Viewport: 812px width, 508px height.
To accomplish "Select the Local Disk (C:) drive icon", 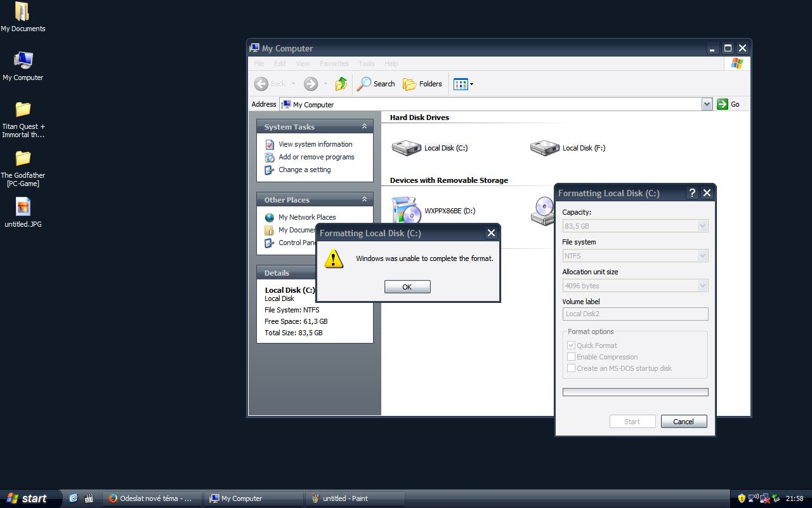I will coord(407,148).
